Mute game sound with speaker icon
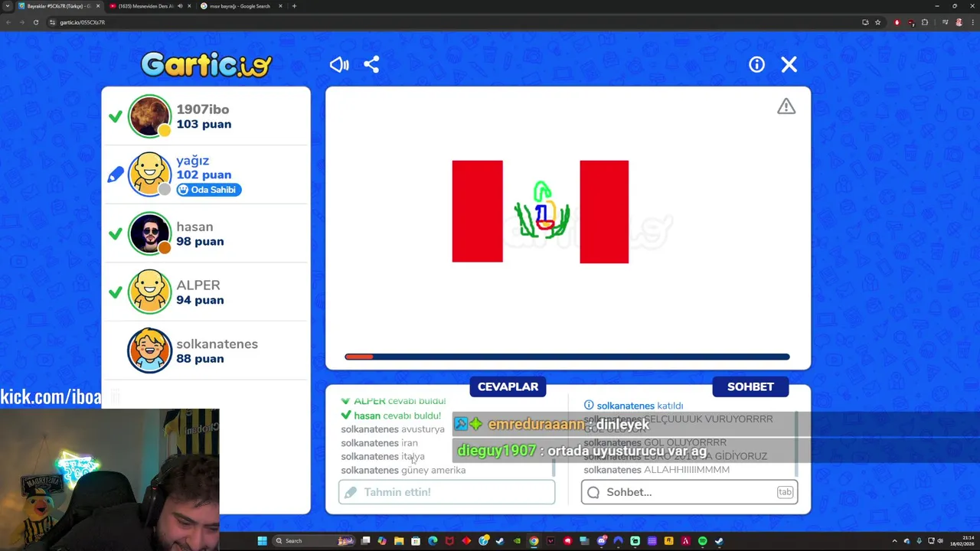This screenshot has width=980, height=551. click(x=339, y=65)
